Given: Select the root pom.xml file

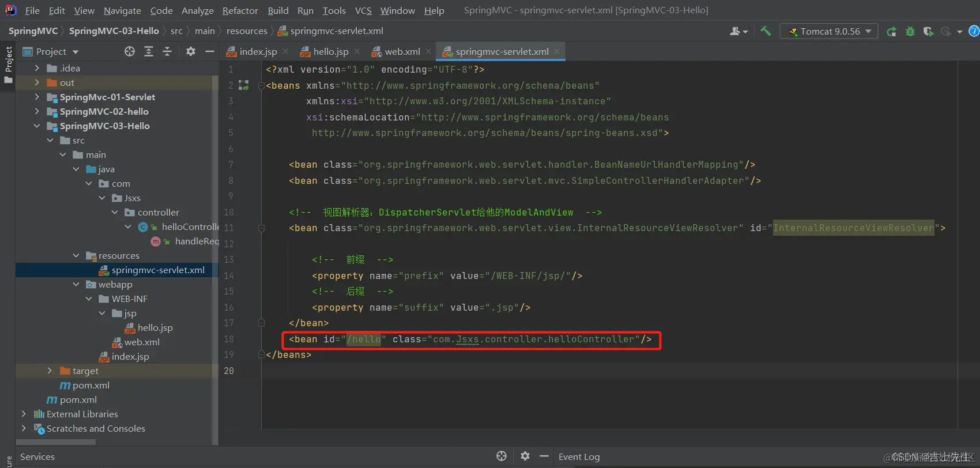Looking at the screenshot, I should [71, 399].
